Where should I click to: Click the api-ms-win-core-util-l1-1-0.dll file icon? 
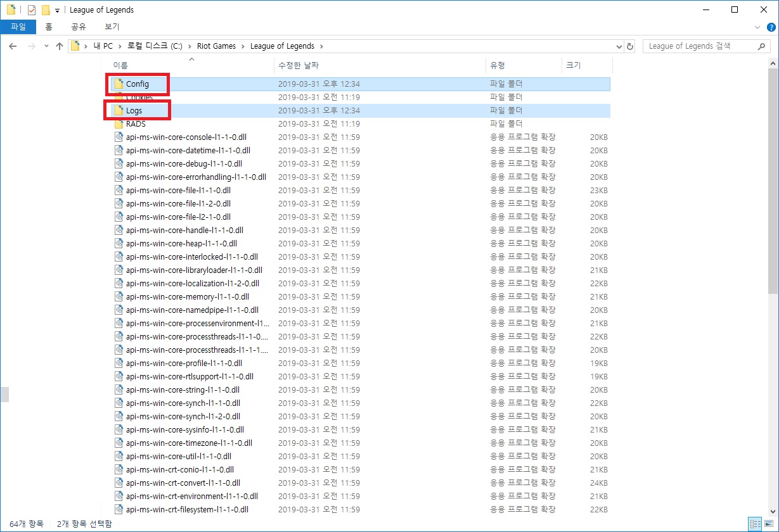click(x=119, y=457)
